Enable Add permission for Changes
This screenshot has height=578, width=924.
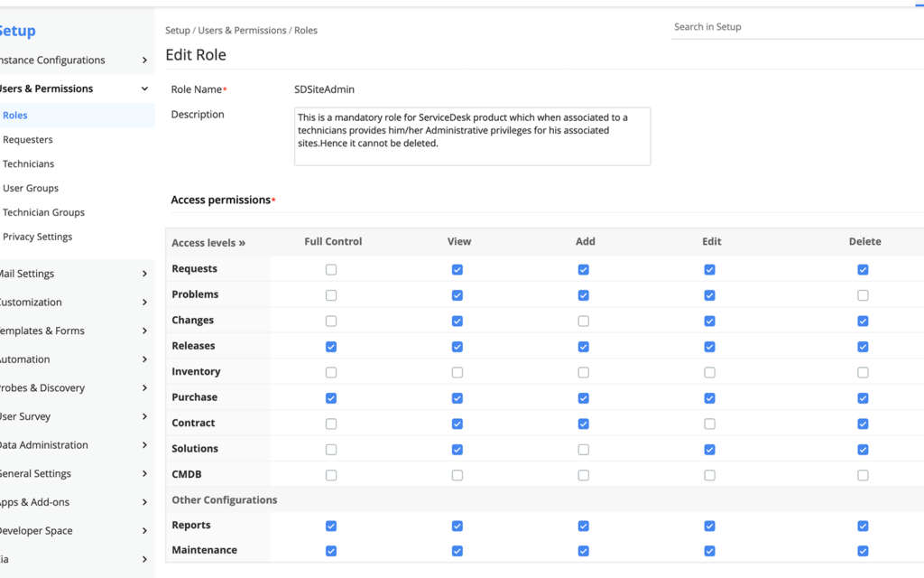coord(584,321)
